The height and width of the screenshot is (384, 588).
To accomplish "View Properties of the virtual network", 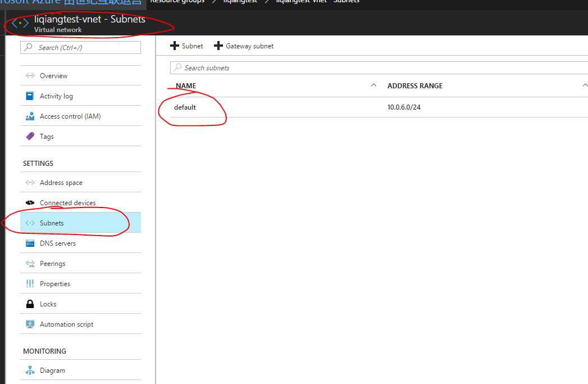I will (x=81, y=284).
